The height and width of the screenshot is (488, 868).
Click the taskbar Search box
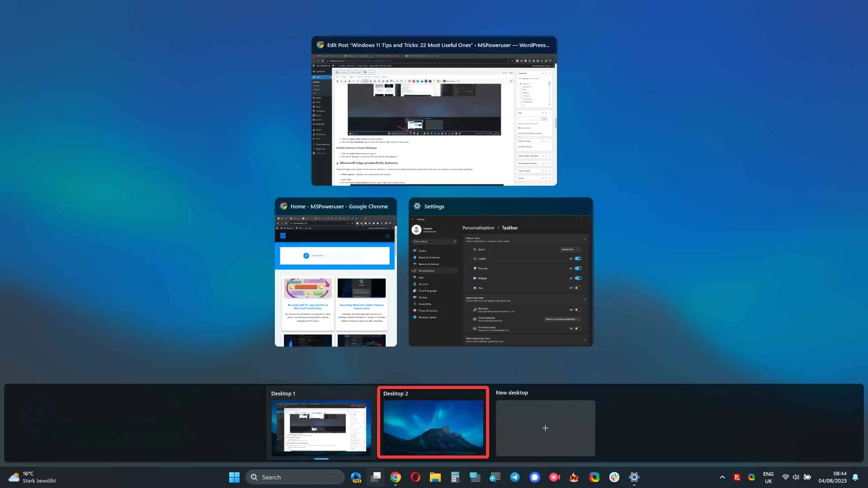point(295,477)
